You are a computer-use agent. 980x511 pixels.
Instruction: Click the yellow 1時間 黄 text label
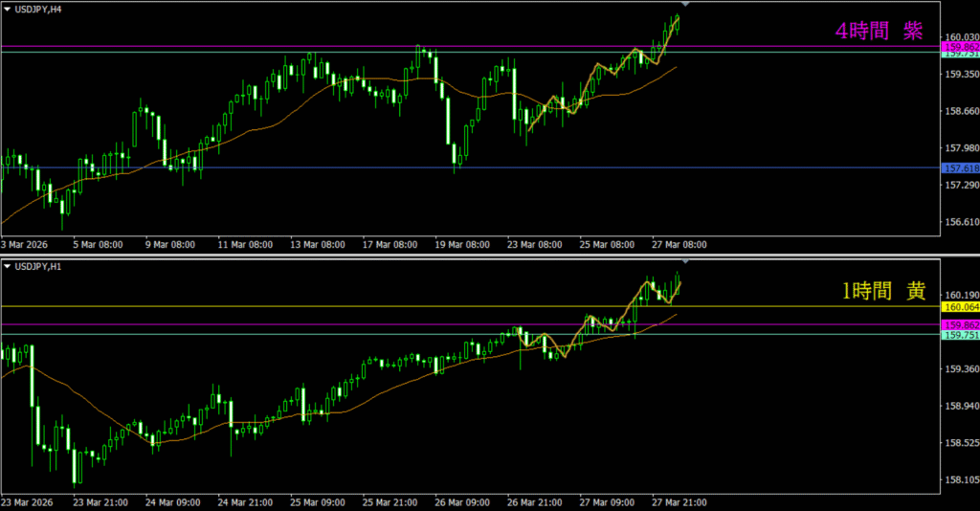click(x=883, y=292)
